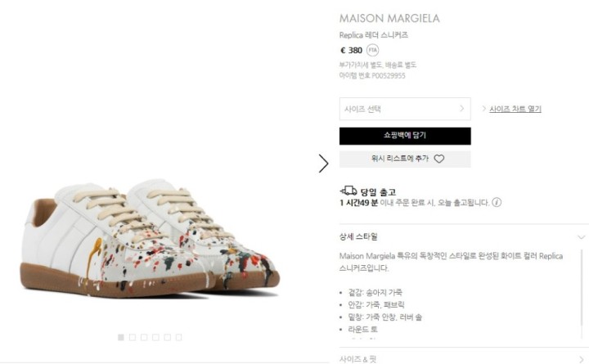Open the 사이즈 차트 열기 link
589x364 pixels.
(x=515, y=109)
